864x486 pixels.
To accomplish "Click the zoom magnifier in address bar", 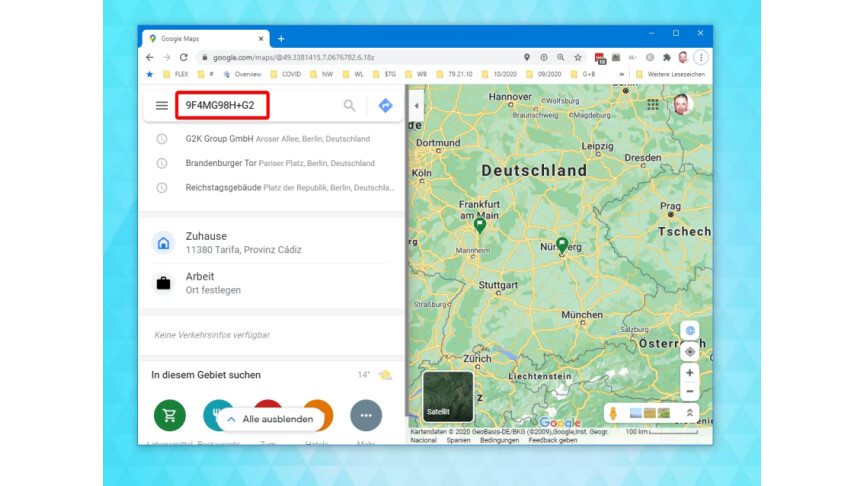I will [560, 57].
